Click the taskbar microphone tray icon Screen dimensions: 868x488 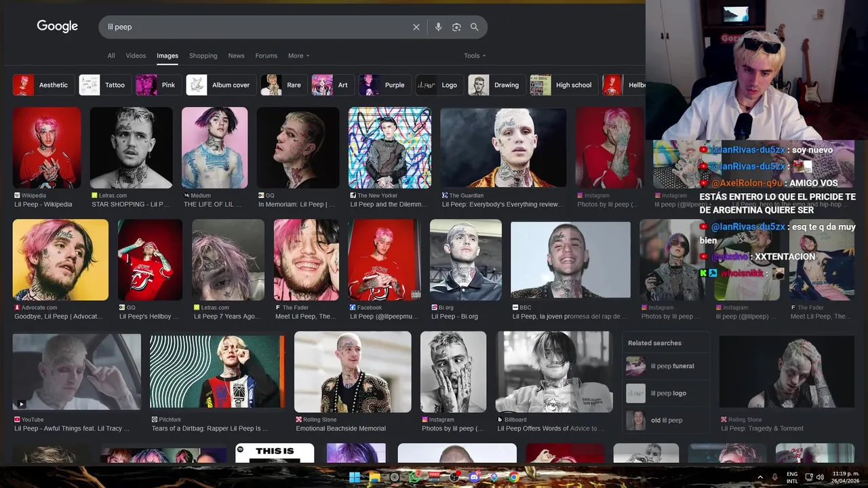(774, 477)
